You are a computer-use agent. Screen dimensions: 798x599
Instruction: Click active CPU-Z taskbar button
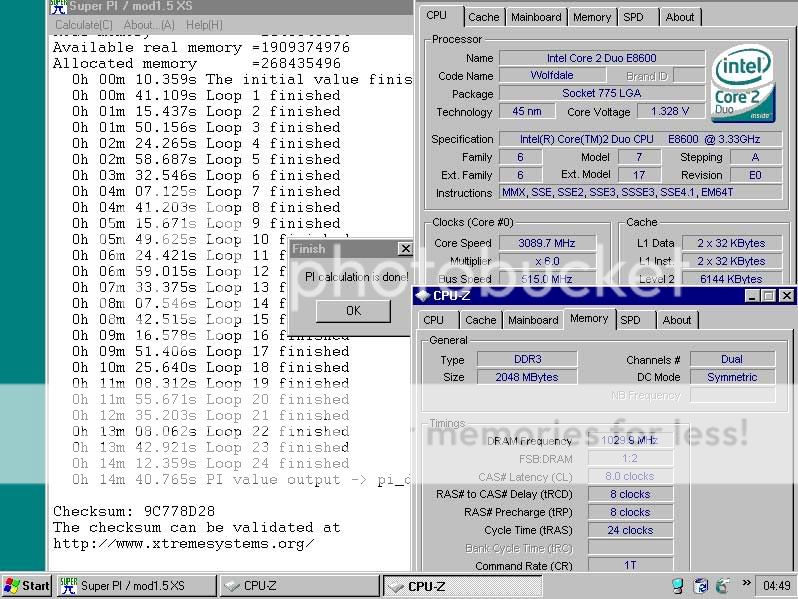pos(462,586)
